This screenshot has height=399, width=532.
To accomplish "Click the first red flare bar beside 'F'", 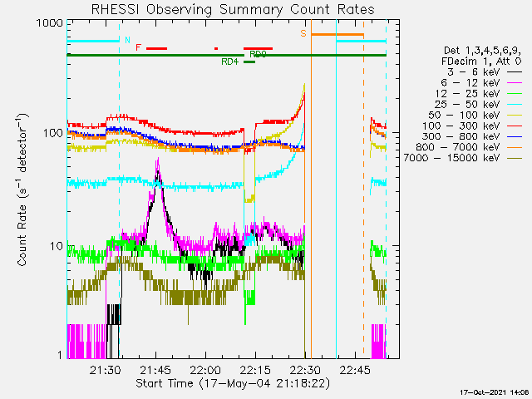I will (x=157, y=48).
